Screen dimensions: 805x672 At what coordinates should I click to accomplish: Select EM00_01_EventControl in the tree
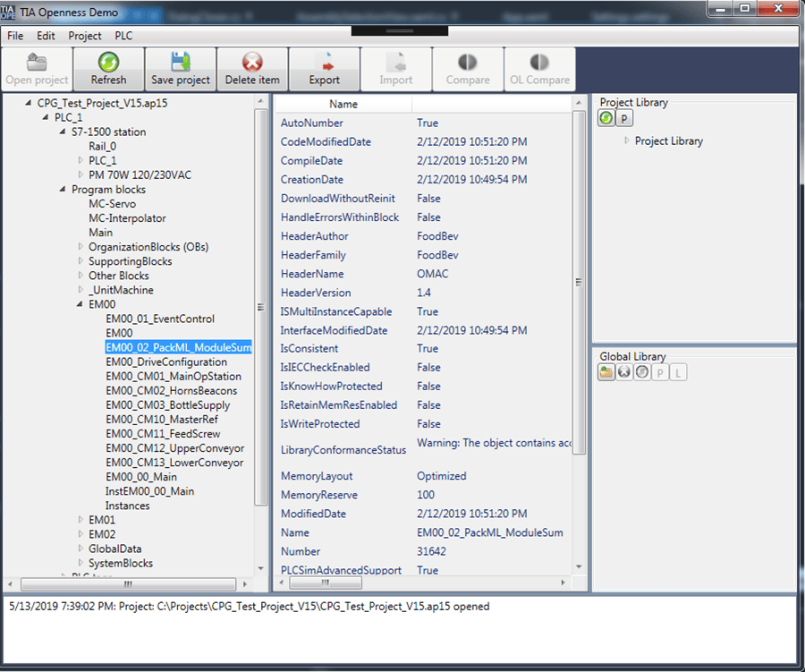(x=160, y=319)
